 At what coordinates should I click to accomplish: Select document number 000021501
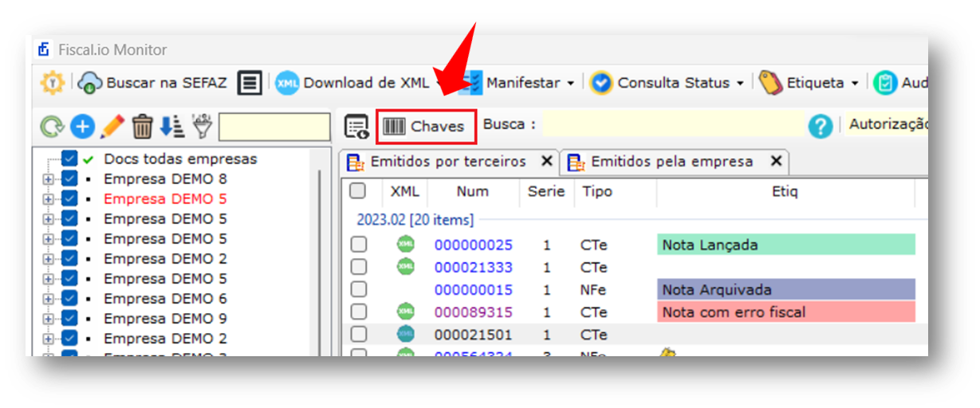474,334
